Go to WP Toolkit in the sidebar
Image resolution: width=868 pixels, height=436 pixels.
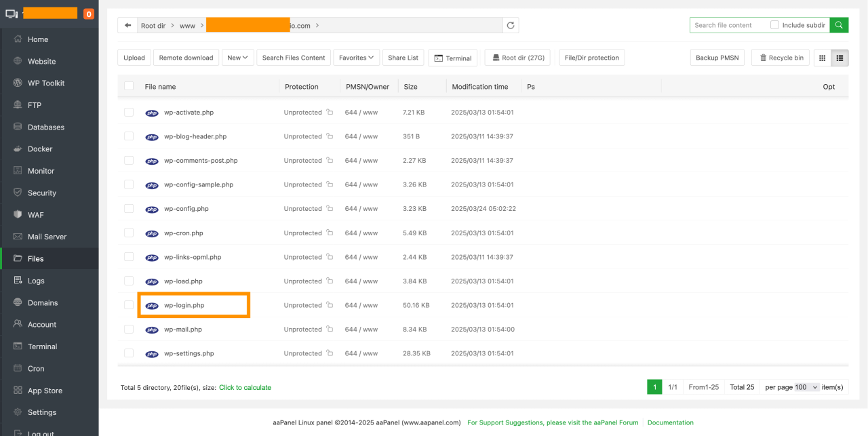tap(46, 83)
